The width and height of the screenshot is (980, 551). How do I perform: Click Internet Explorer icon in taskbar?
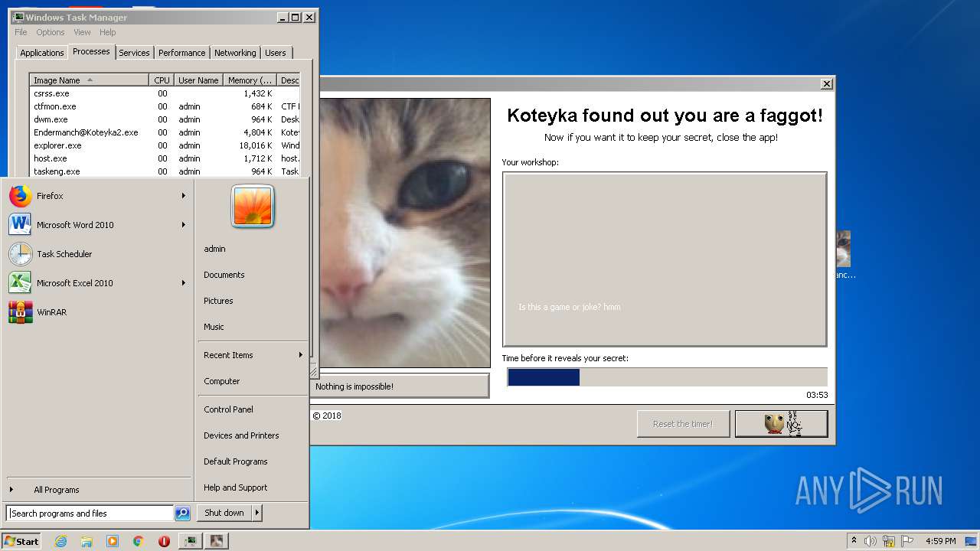(60, 541)
